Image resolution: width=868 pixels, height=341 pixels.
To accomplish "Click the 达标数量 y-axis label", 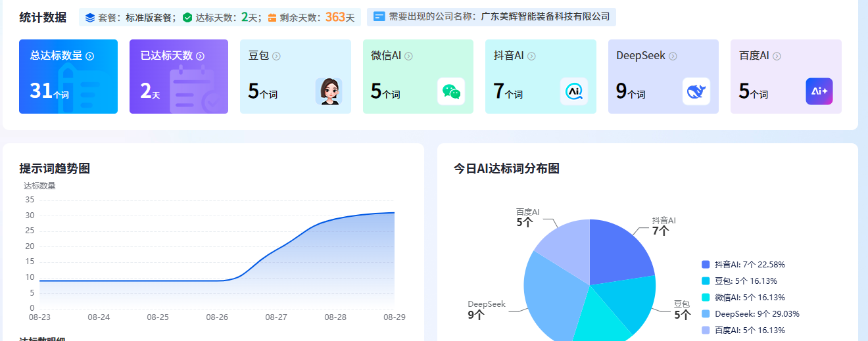I will point(39,186).
